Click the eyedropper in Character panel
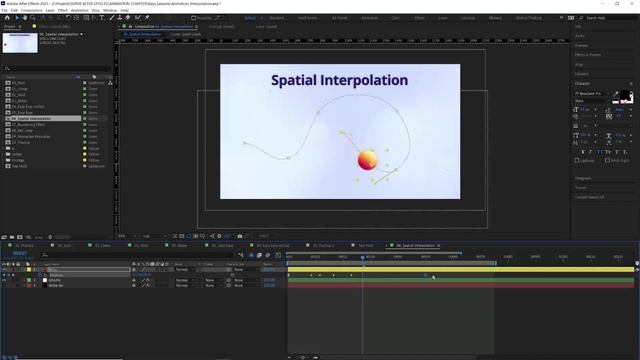The width and height of the screenshot is (640, 360). pos(616,94)
